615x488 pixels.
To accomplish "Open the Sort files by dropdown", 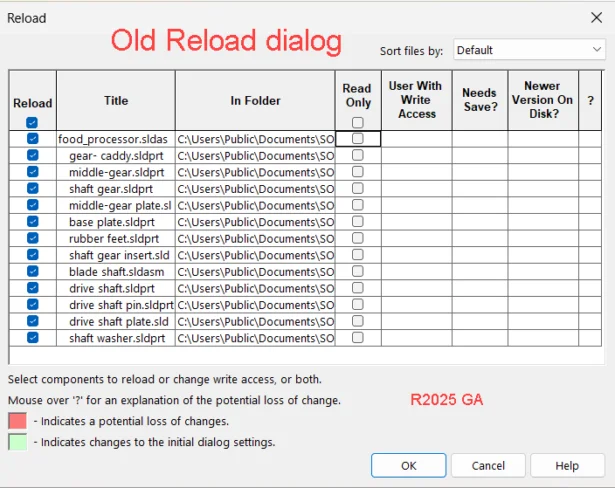I will [x=528, y=50].
